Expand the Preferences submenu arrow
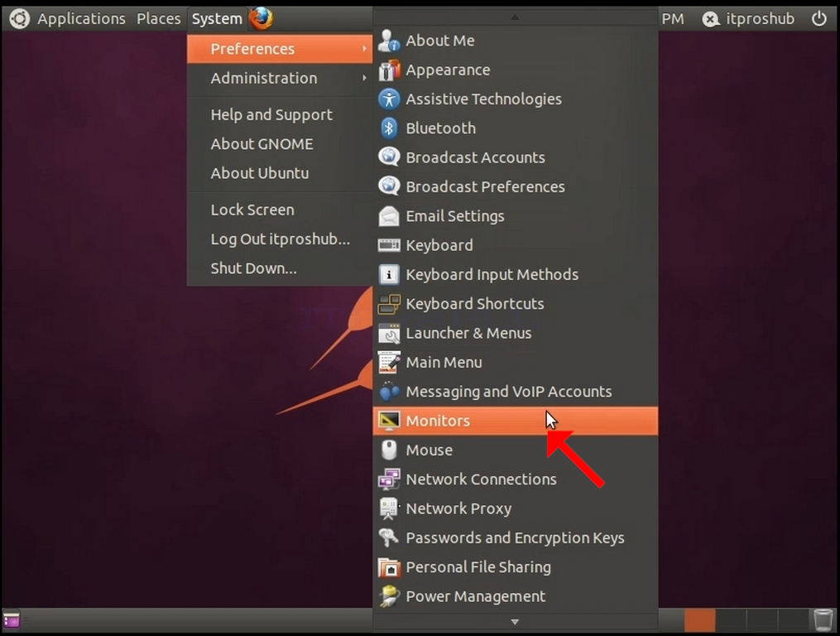This screenshot has height=636, width=840. pos(364,49)
